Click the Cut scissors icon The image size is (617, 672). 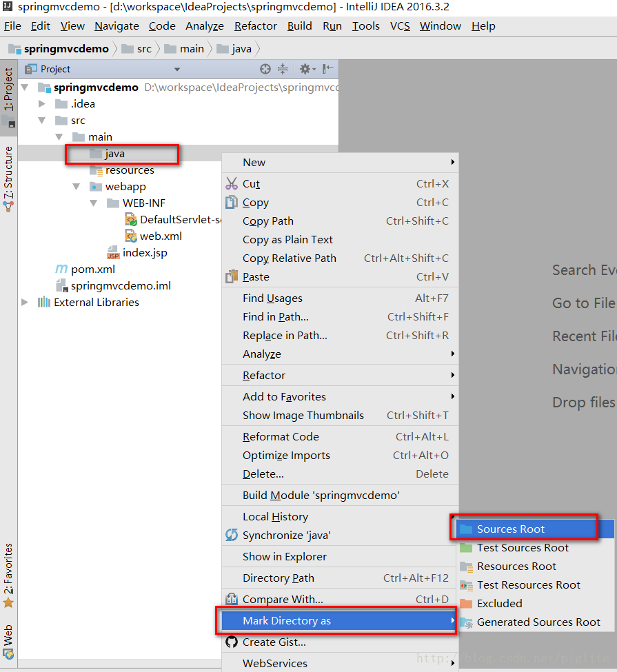click(x=232, y=183)
